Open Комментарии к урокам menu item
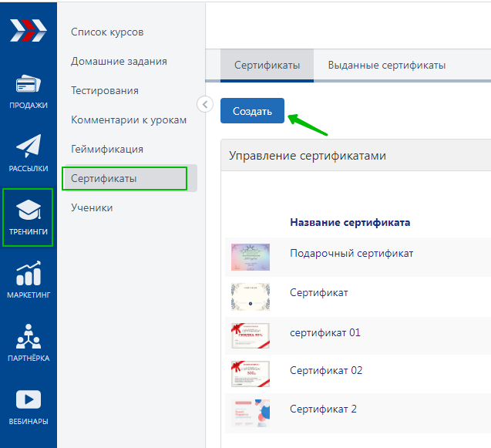491x448 pixels. coord(129,120)
